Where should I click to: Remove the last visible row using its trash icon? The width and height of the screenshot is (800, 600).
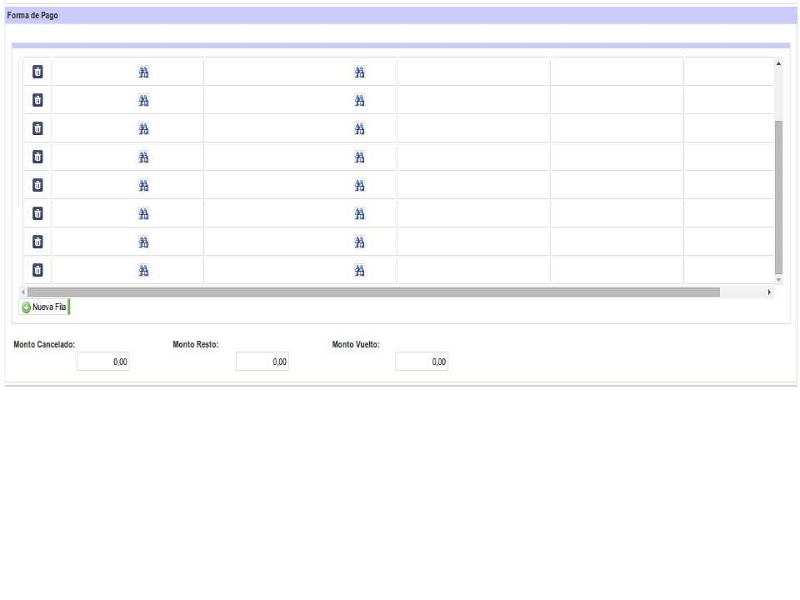tap(38, 270)
